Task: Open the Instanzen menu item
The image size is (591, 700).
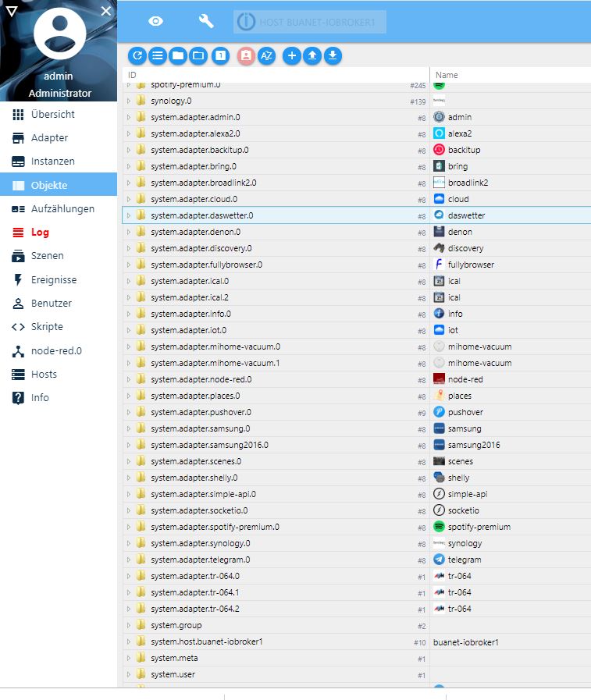Action: 59,162
